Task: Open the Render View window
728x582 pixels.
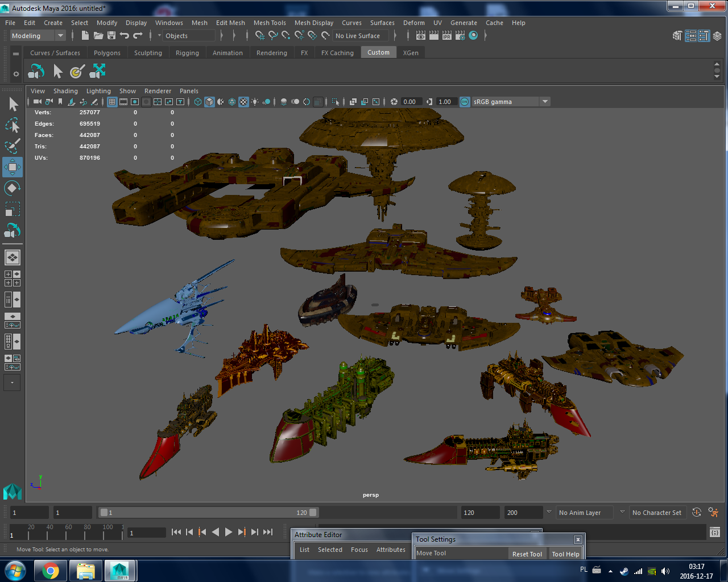Action: pyautogui.click(x=420, y=35)
